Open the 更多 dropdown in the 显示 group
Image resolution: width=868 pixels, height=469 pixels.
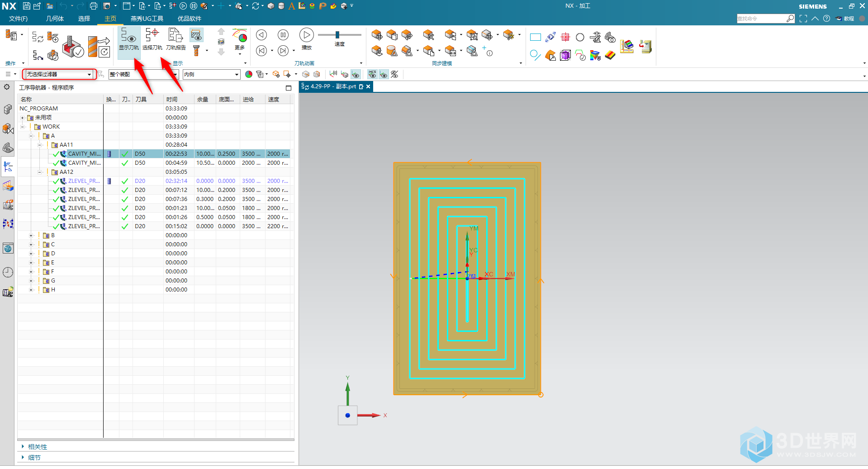coord(240,43)
